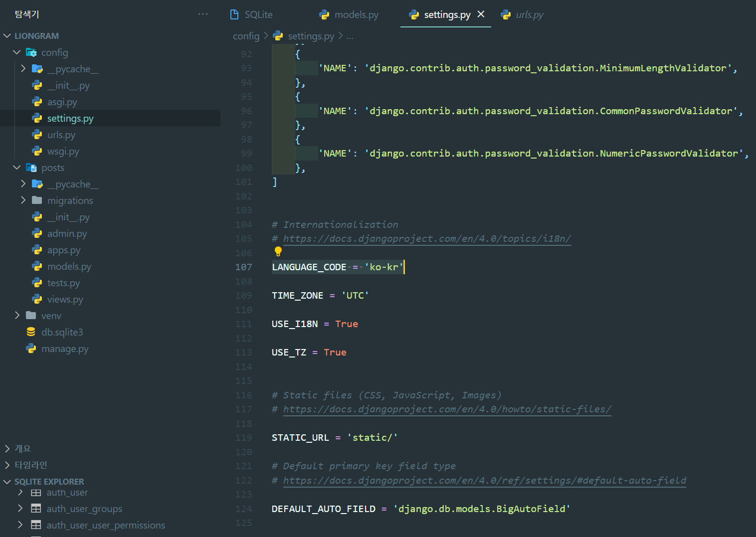
Task: Collapse the config folder chevron
Action: (x=17, y=52)
